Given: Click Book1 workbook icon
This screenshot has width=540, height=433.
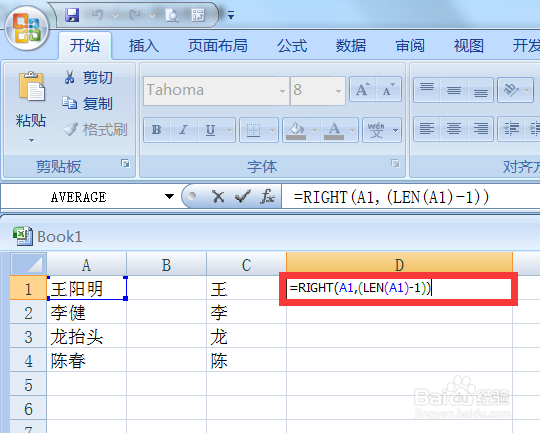Looking at the screenshot, I should (x=23, y=236).
